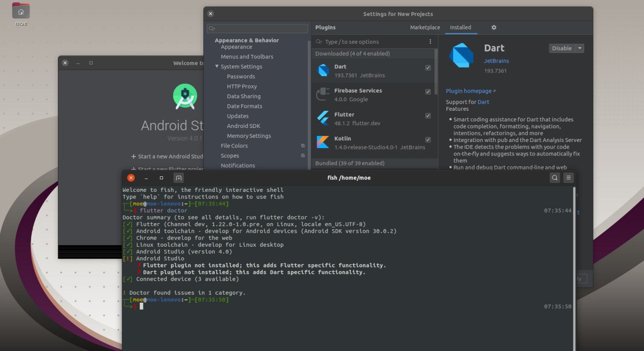Select Notifications settings
The height and width of the screenshot is (351, 644).
pyautogui.click(x=238, y=166)
